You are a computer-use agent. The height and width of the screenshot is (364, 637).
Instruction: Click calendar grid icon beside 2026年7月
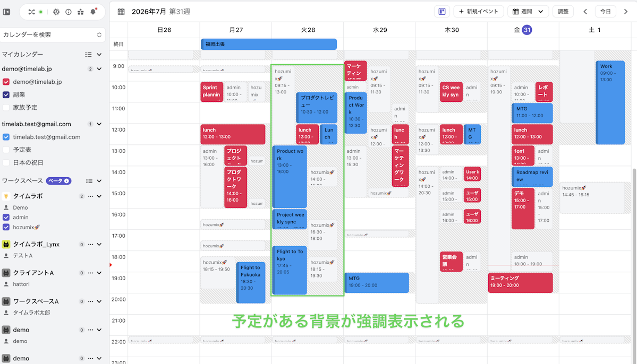tap(121, 12)
